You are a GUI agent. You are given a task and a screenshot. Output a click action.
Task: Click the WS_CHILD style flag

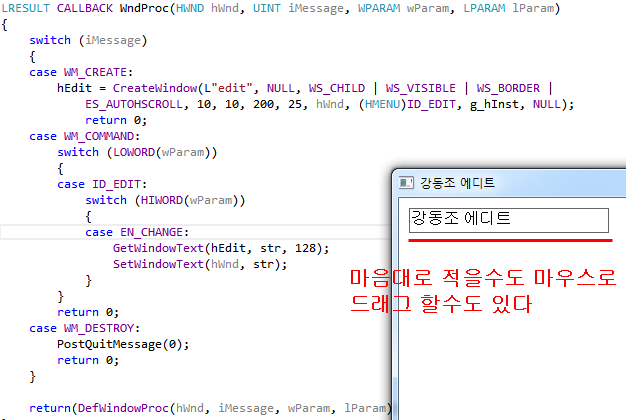pos(337,88)
